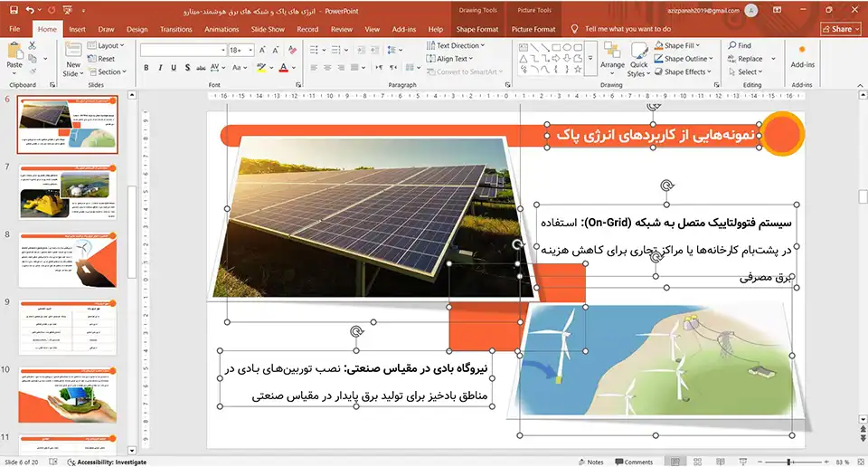Viewport: 868px width, 467px height.
Task: Toggle Strikethrough formatting
Action: [201, 68]
